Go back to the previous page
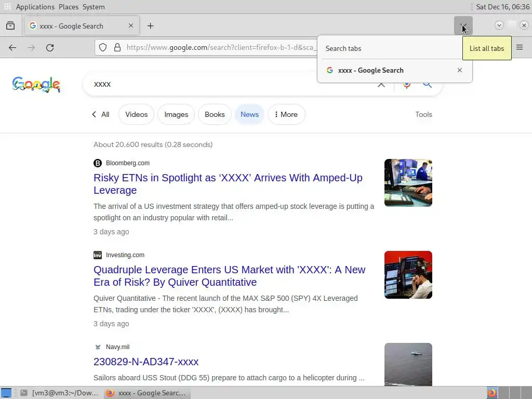 (x=12, y=47)
